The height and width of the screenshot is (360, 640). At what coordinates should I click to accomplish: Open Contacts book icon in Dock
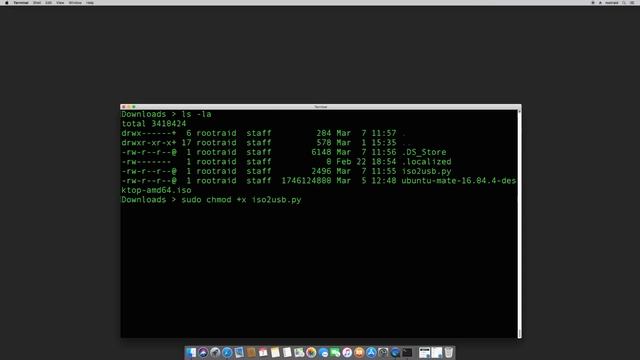[x=251, y=352]
